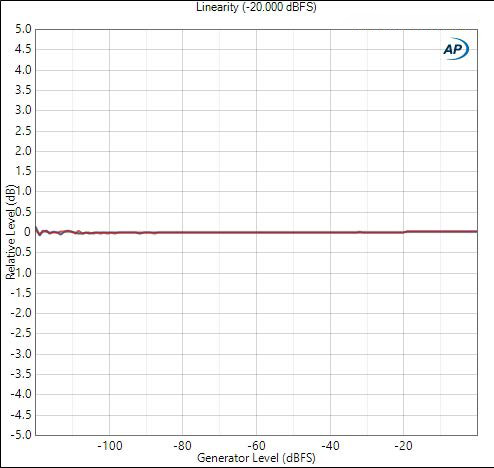The height and width of the screenshot is (468, 494).
Task: Click the -2.5 y-axis tick label
Action: point(21,333)
